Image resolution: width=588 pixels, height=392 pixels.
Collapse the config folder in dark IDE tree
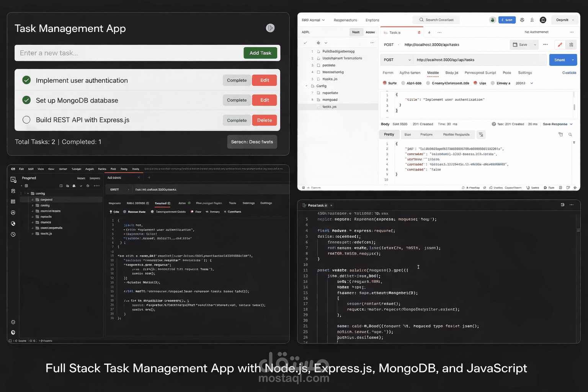(x=28, y=194)
